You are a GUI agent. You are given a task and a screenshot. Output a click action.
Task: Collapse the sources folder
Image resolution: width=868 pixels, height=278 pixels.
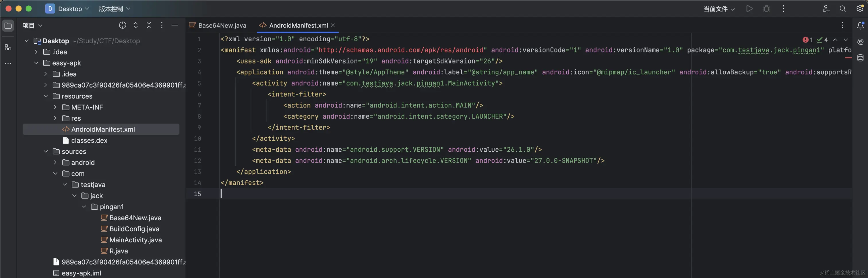pos(45,151)
